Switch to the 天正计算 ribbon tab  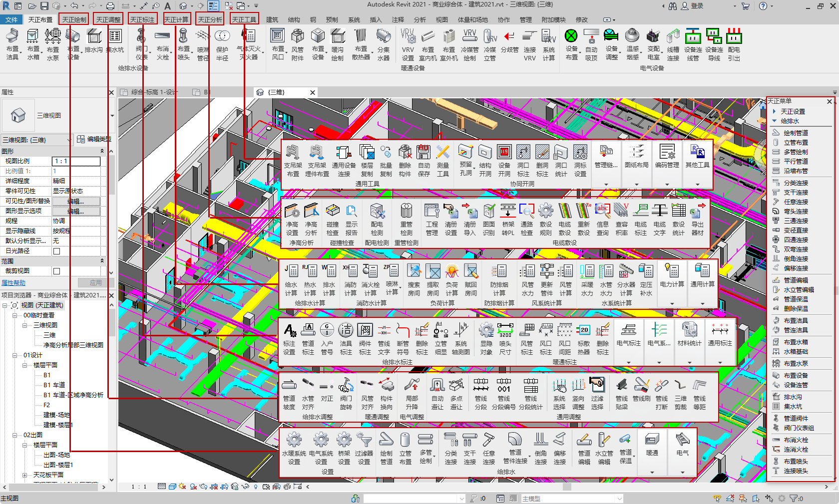[x=176, y=19]
